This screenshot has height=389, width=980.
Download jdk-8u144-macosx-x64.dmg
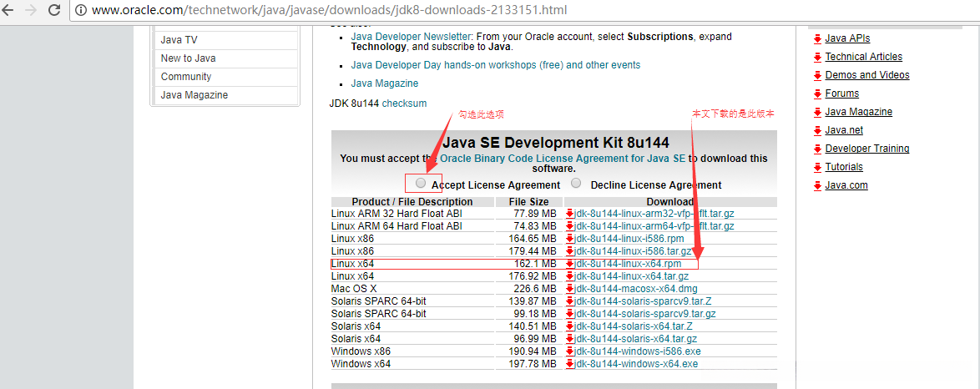(x=635, y=289)
